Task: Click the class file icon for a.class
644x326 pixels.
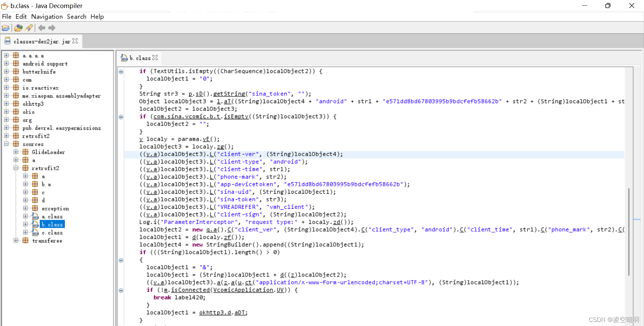Action: 35,216
